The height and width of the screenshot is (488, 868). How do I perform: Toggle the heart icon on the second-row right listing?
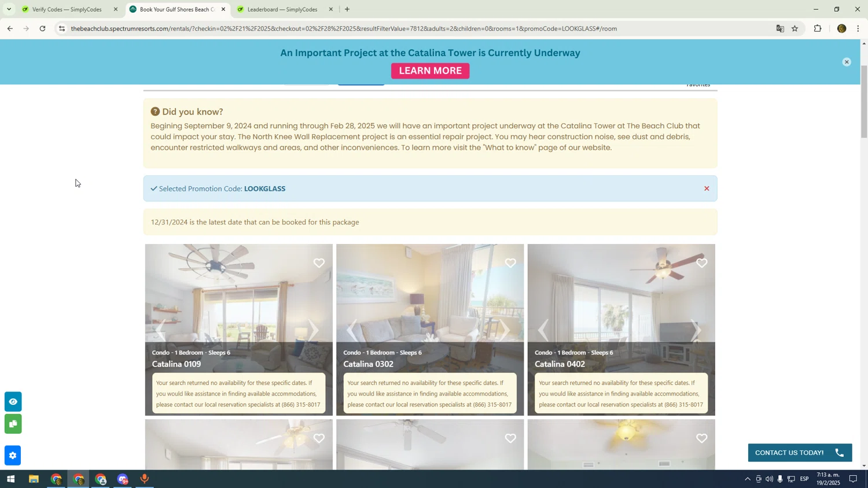[702, 438]
